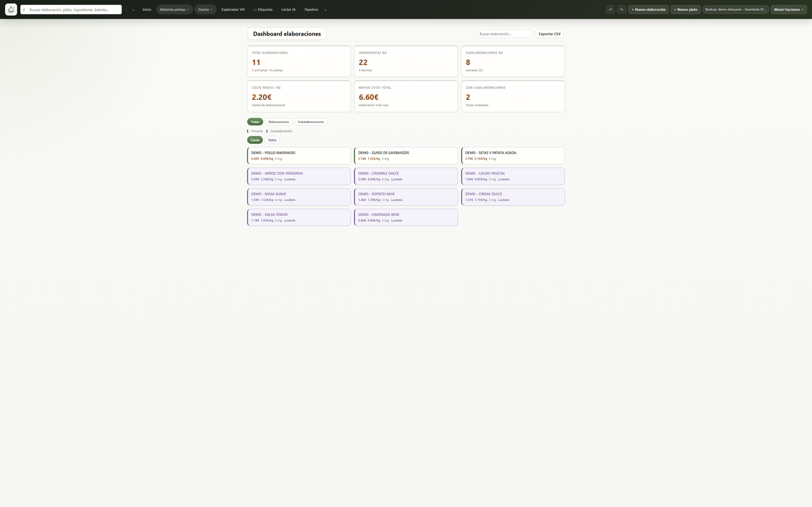Open DEMO - CRUMBLE DULCE card
Image resolution: width=812 pixels, height=507 pixels.
tap(406, 176)
